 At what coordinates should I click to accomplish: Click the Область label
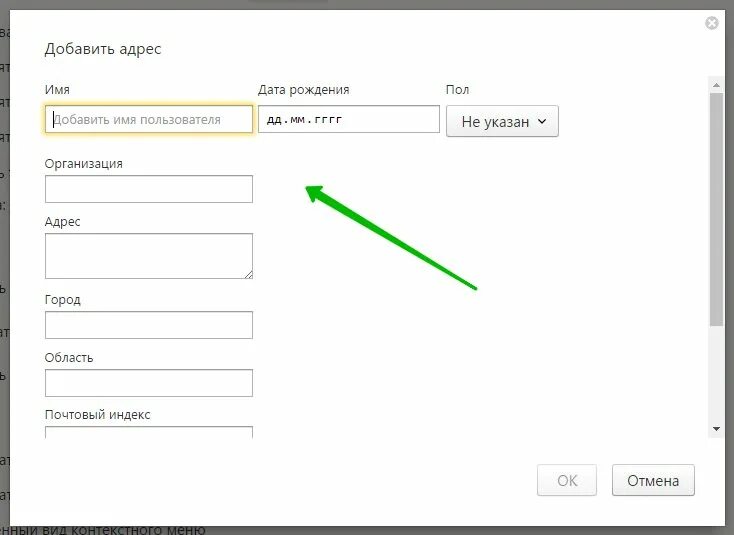click(69, 358)
